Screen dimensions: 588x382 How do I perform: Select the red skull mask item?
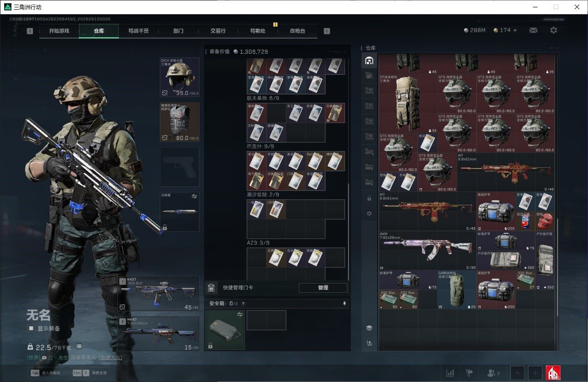(x=545, y=221)
